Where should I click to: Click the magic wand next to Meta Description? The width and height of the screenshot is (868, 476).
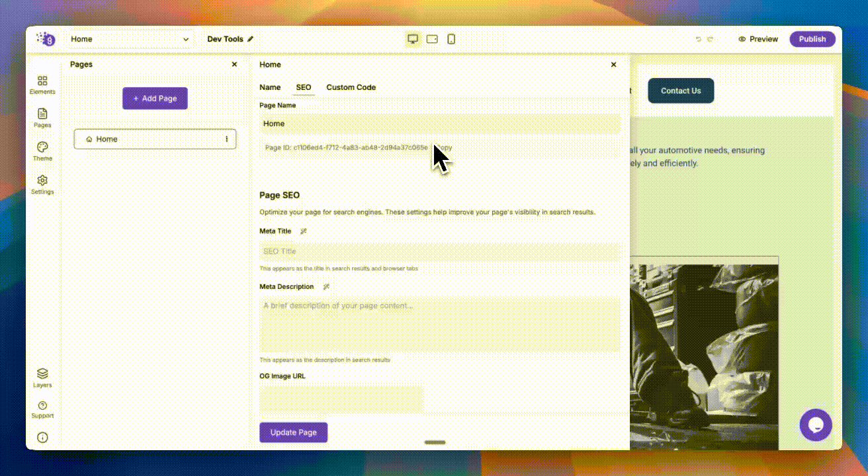tap(326, 287)
